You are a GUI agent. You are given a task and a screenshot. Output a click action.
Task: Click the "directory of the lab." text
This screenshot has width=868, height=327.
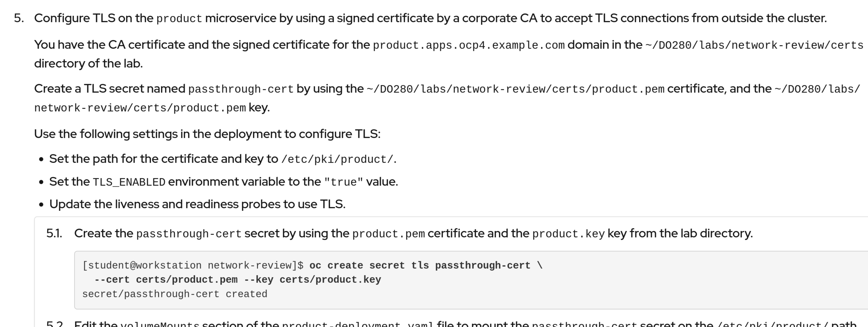coord(88,64)
